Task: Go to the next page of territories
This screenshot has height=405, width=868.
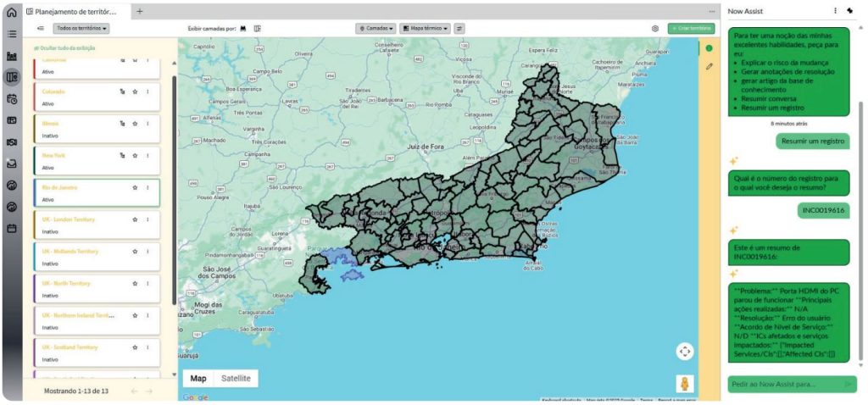Action: 149,391
